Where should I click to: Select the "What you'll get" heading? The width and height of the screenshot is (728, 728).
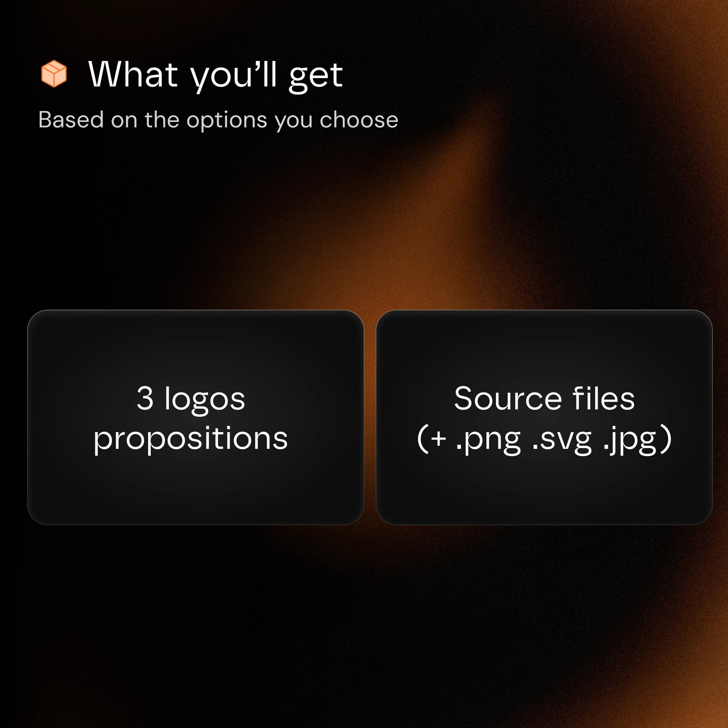[x=215, y=76]
